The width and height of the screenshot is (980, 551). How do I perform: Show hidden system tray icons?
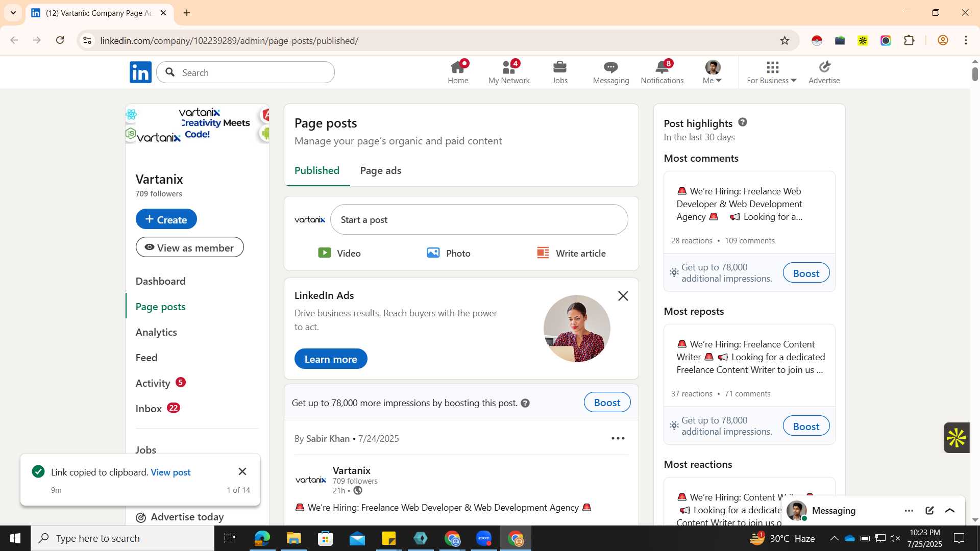tap(834, 538)
